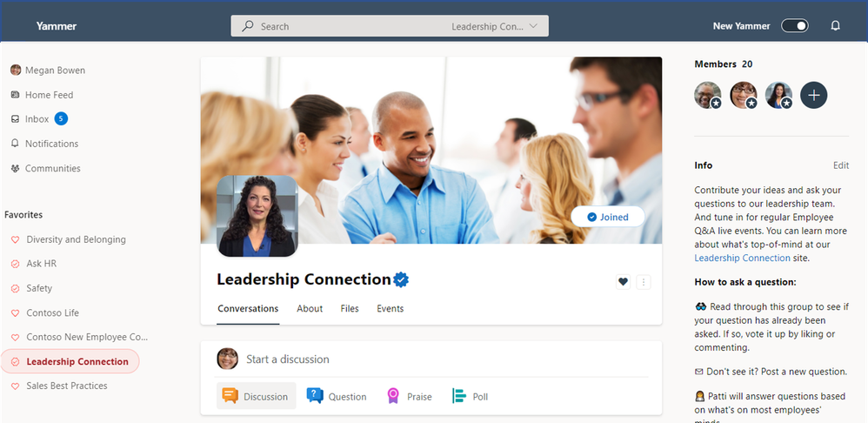Click the community avatar photo of woman
The width and height of the screenshot is (868, 423).
click(257, 216)
